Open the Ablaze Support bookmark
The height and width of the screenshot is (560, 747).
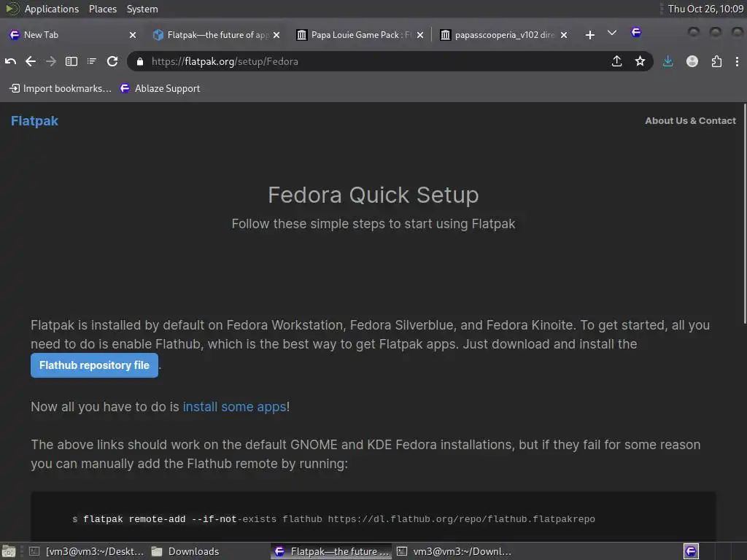coord(160,88)
